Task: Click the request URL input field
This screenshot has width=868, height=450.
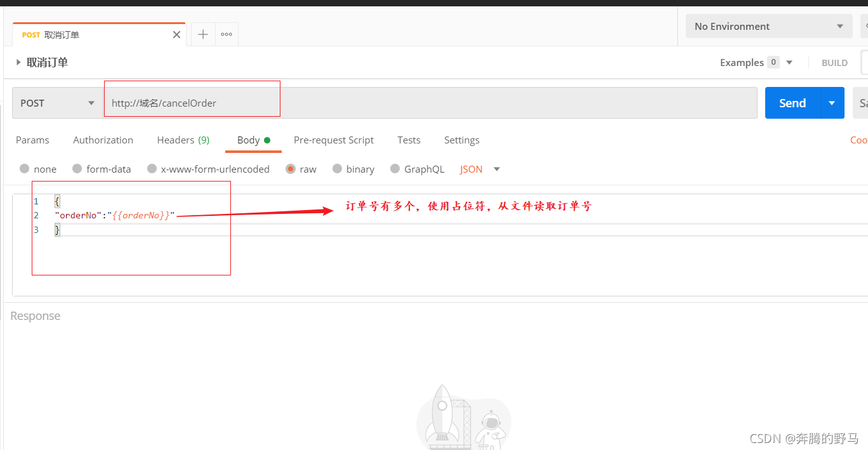Action: (x=430, y=103)
